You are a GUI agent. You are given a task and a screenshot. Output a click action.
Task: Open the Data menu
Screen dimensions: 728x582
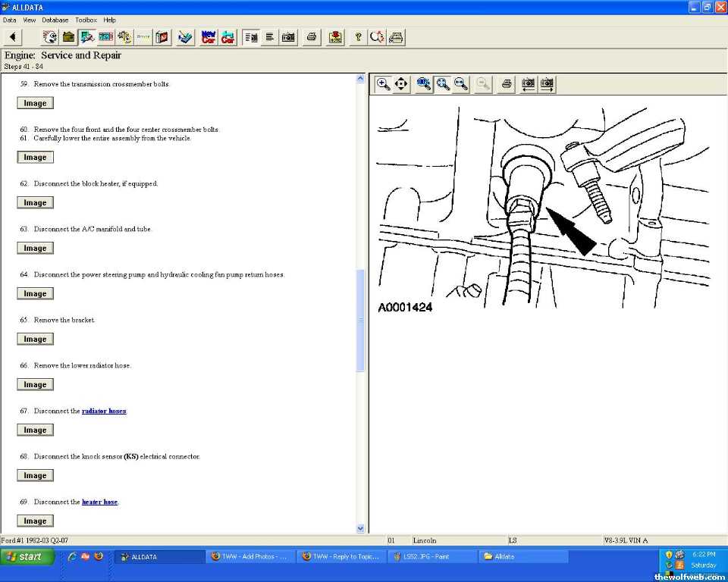point(10,20)
